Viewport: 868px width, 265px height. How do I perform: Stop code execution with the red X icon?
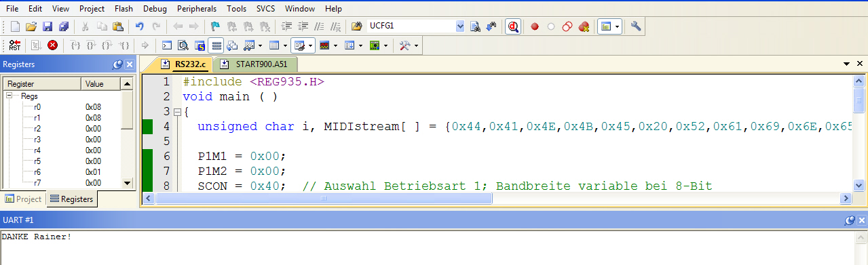click(x=52, y=45)
